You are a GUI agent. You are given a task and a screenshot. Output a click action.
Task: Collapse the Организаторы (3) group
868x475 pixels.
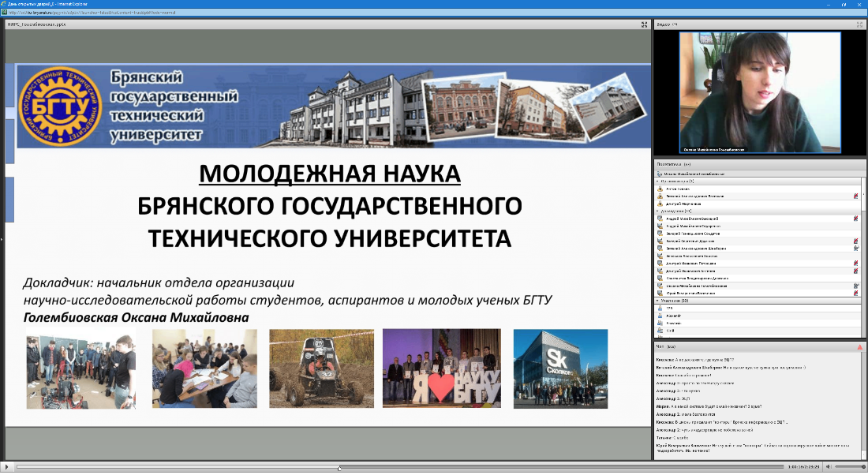[657, 181]
